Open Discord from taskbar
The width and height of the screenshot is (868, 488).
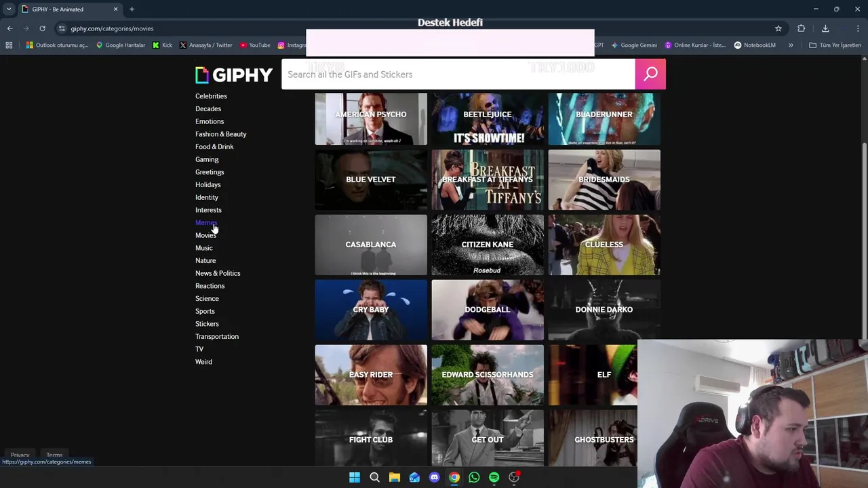(434, 478)
